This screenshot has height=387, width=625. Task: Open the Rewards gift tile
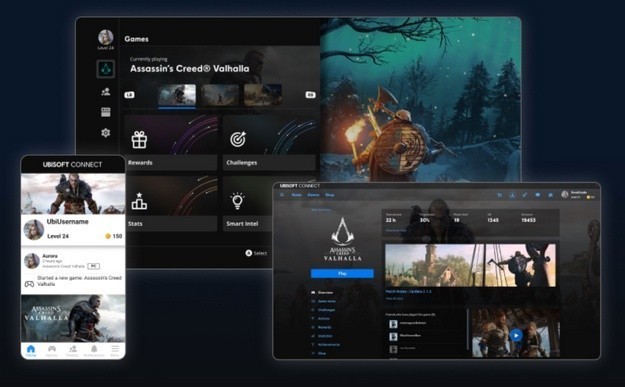pos(171,143)
